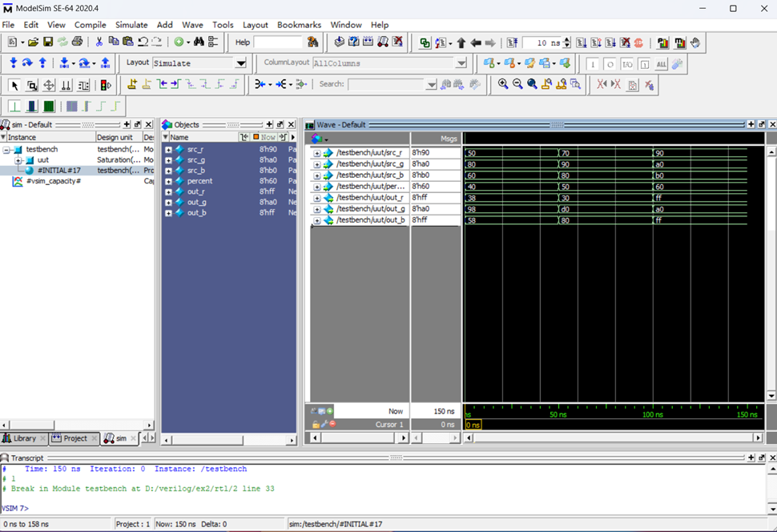
Task: Cut selection with the scissors icon
Action: pyautogui.click(x=99, y=42)
